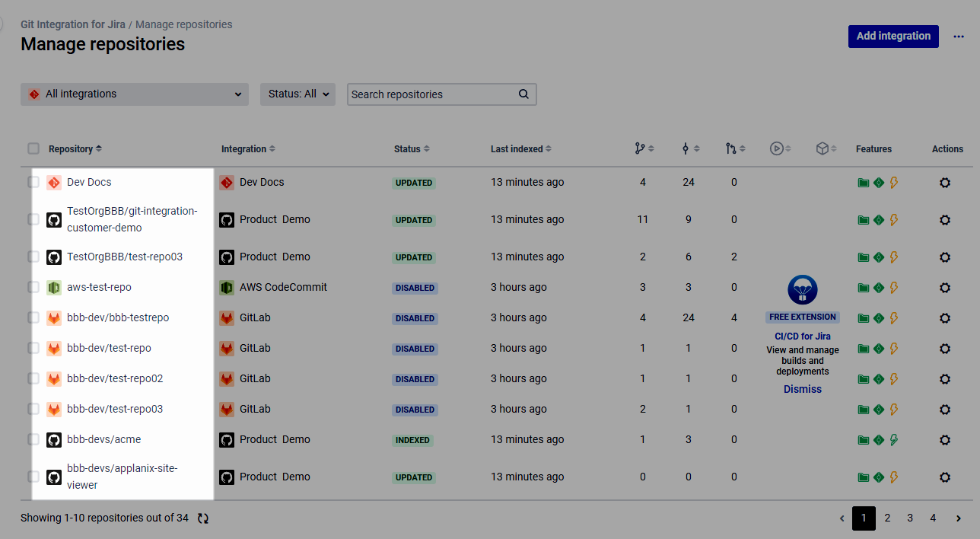This screenshot has width=980, height=539.
Task: Click the previous page arrow
Action: [842, 518]
